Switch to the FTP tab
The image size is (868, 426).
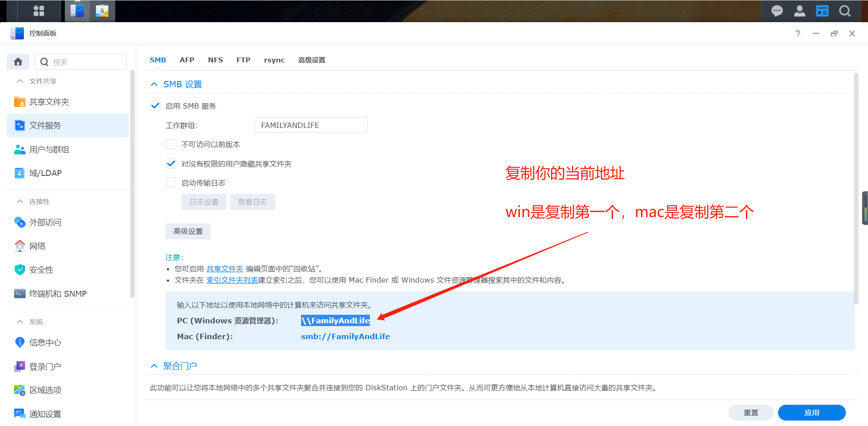pos(243,60)
